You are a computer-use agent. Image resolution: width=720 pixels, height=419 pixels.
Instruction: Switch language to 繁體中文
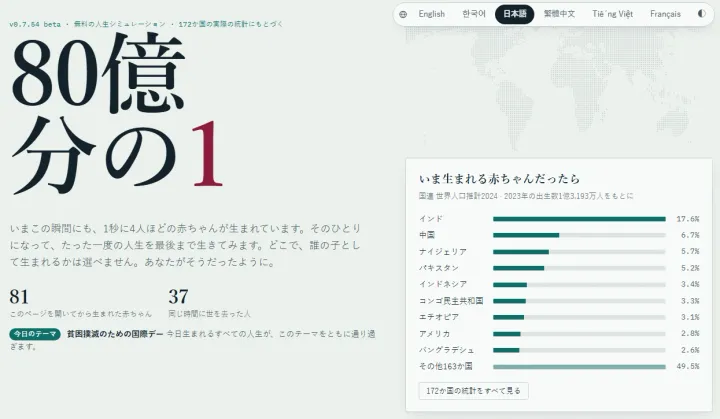pyautogui.click(x=559, y=14)
